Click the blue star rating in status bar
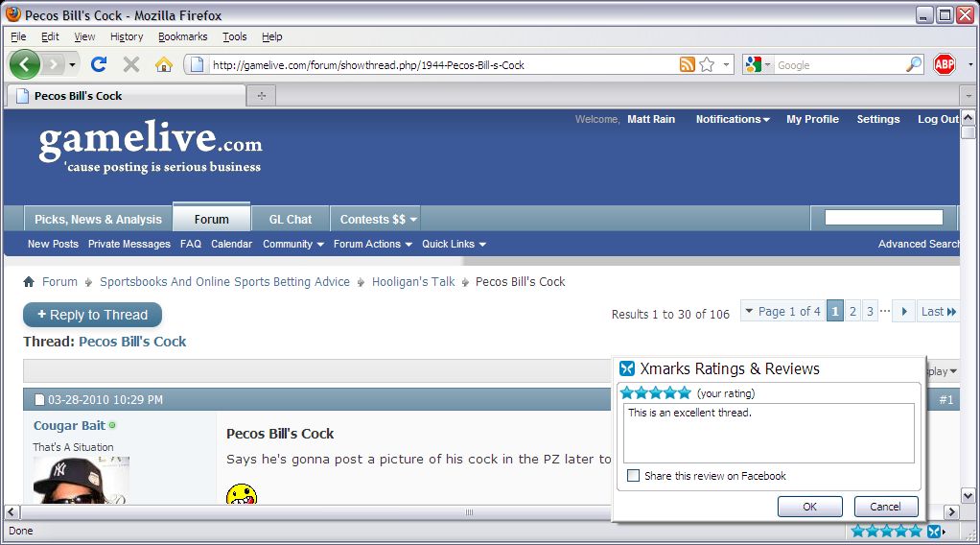The width and height of the screenshot is (980, 545). tap(887, 532)
